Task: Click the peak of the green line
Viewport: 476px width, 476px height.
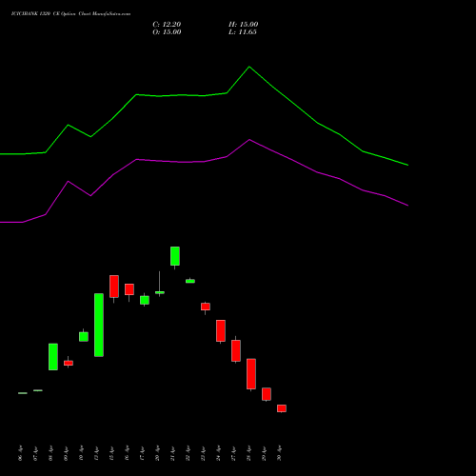Action: [x=249, y=67]
